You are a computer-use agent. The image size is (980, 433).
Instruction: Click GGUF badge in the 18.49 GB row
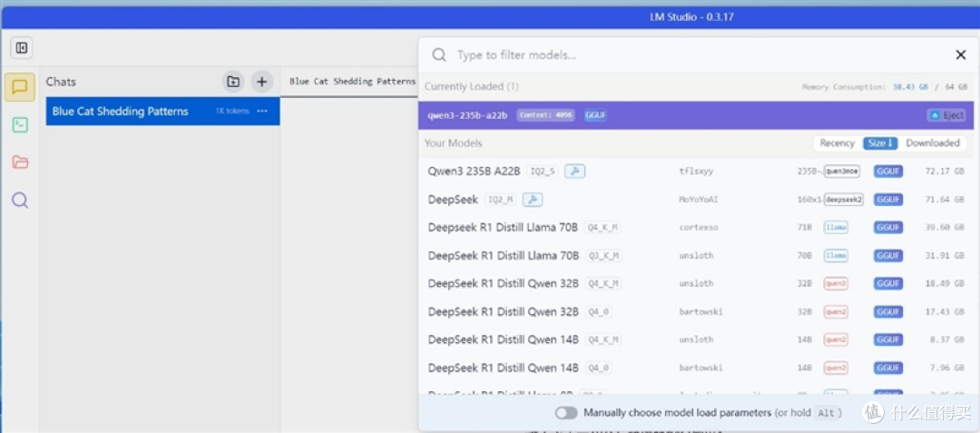[888, 283]
